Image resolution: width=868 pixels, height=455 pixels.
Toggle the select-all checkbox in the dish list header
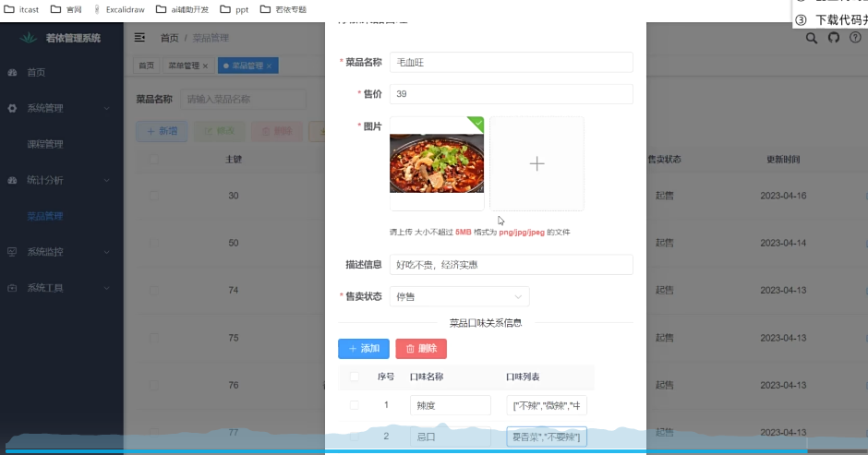tap(154, 160)
